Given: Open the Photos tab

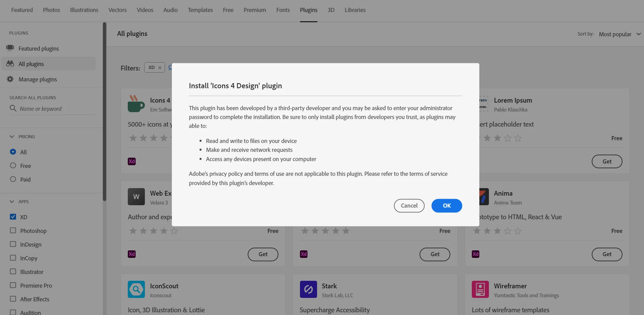Looking at the screenshot, I should coord(52,10).
